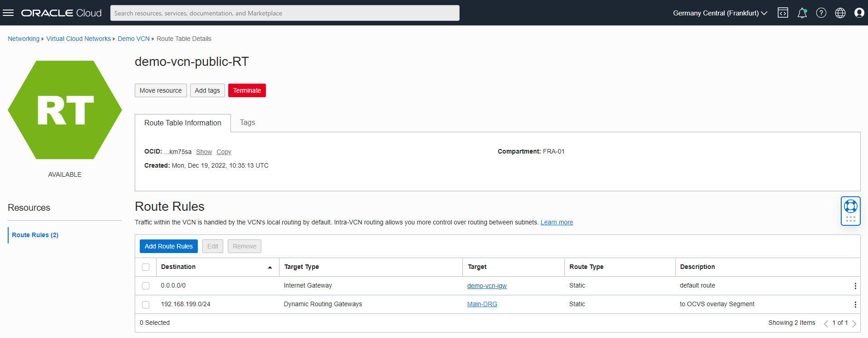Image resolution: width=868 pixels, height=338 pixels.
Task: Click the demo-vcn-public-RT title
Action: (x=191, y=62)
